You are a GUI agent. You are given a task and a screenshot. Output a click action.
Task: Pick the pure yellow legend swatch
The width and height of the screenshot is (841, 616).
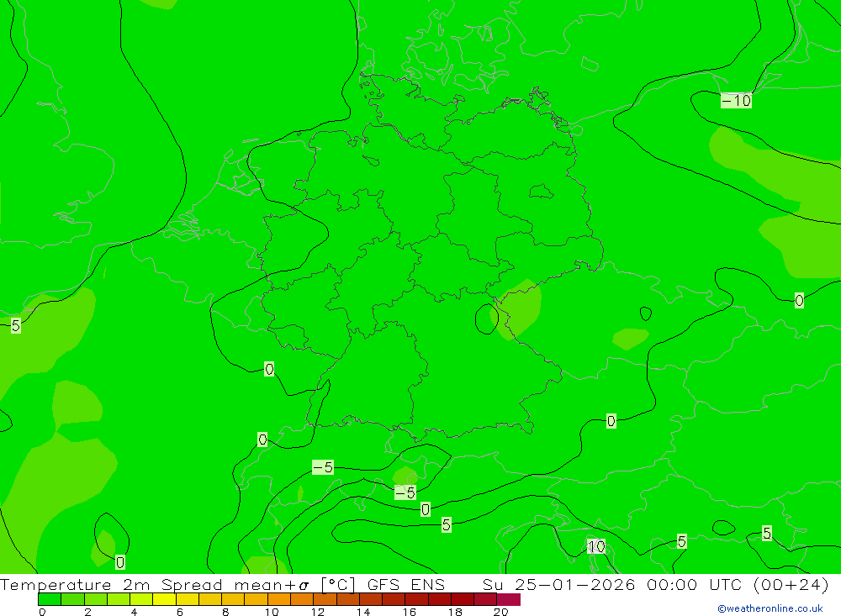coord(164,599)
